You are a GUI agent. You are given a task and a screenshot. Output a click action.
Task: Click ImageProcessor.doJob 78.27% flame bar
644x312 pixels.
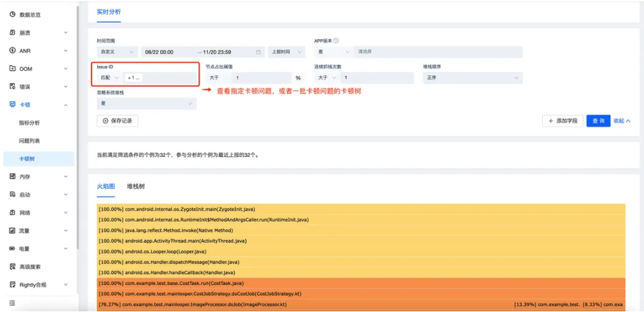point(304,305)
